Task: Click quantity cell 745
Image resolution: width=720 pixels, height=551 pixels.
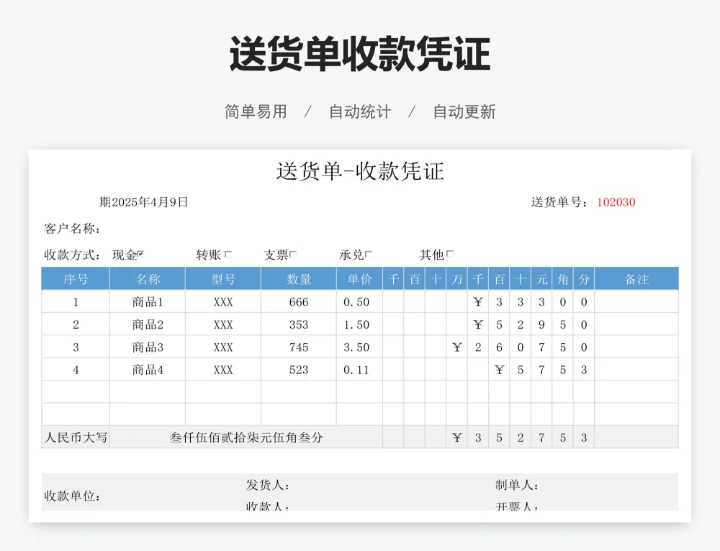Action: click(298, 347)
